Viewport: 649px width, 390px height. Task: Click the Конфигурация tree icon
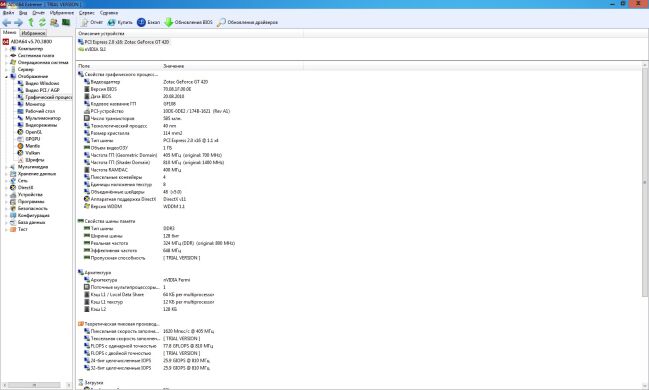pyautogui.click(x=13, y=215)
